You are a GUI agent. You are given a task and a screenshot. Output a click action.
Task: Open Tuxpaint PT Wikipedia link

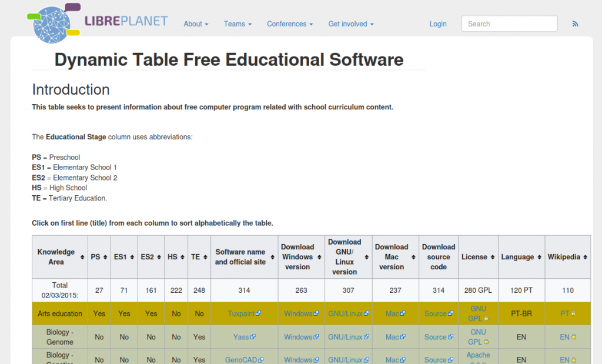pyautogui.click(x=567, y=313)
